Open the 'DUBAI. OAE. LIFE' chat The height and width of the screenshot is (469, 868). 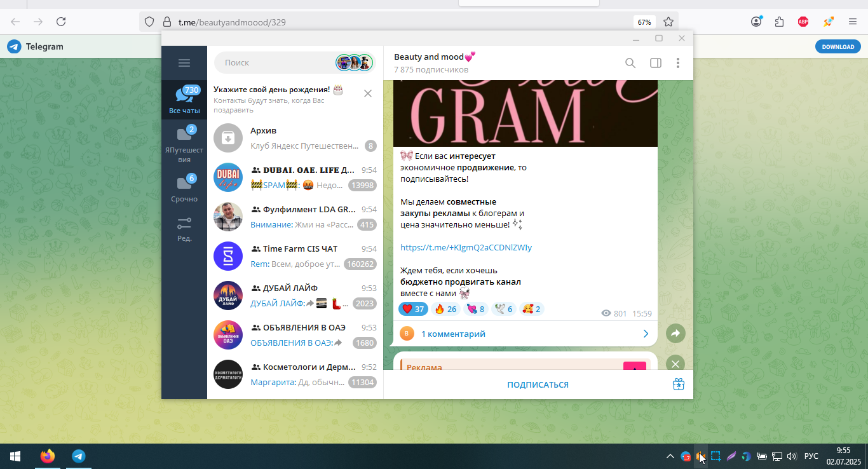pos(295,177)
